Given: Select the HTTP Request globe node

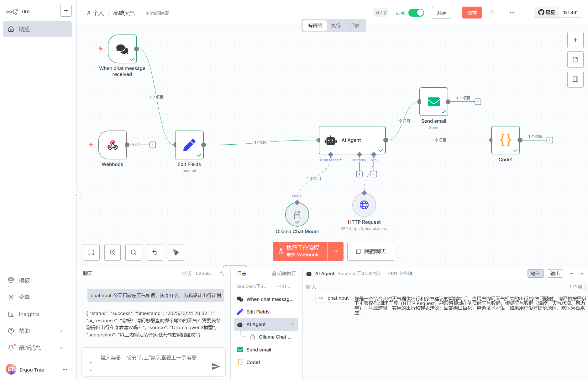Looking at the screenshot, I should pyautogui.click(x=364, y=205).
